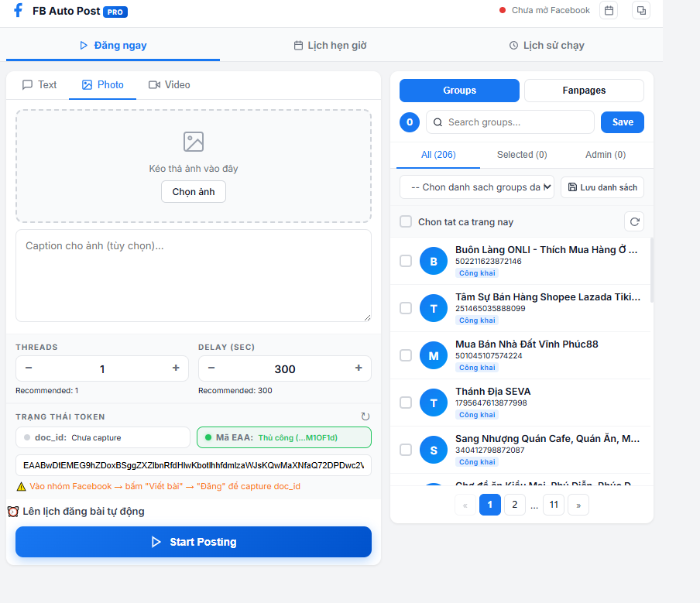Tick checkbox for Buôn Làng ONLI group
Viewport: 700px width, 603px height.
click(x=405, y=261)
